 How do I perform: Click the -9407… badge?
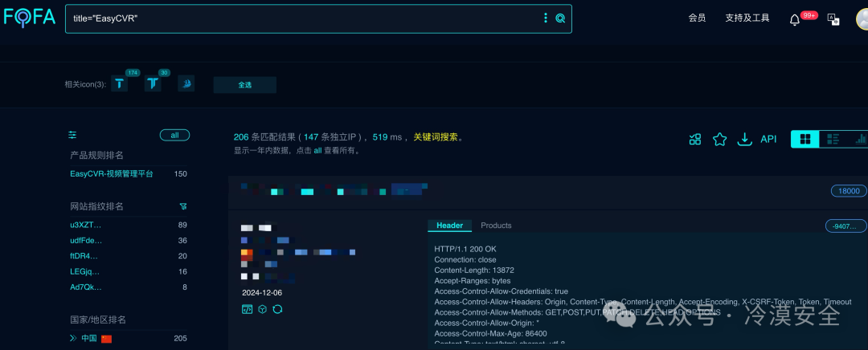point(845,226)
